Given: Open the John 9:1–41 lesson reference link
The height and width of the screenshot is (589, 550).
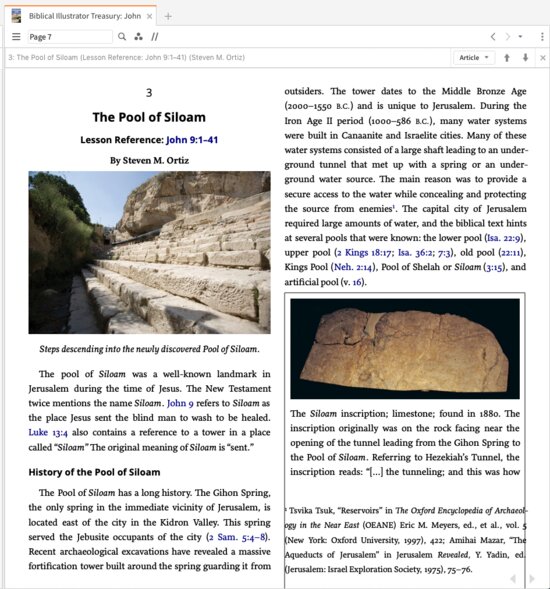Looking at the screenshot, I should 192,140.
